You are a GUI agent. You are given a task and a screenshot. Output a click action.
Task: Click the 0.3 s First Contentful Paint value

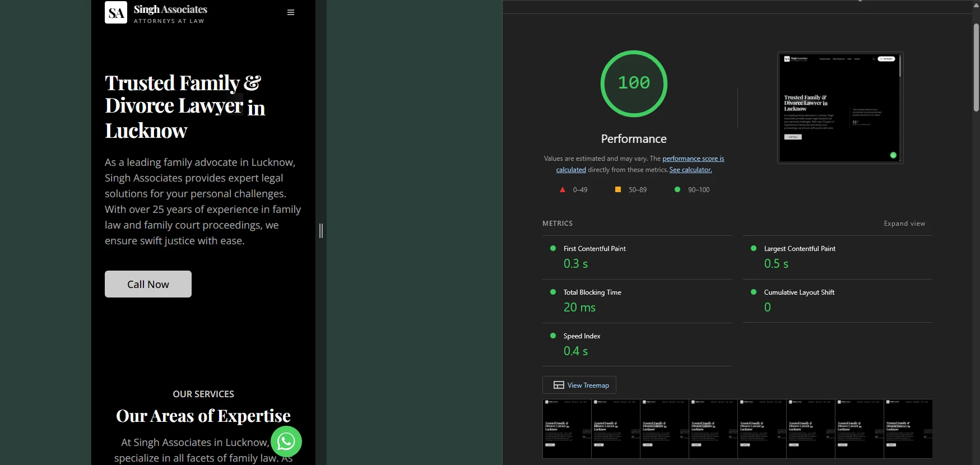coord(575,264)
